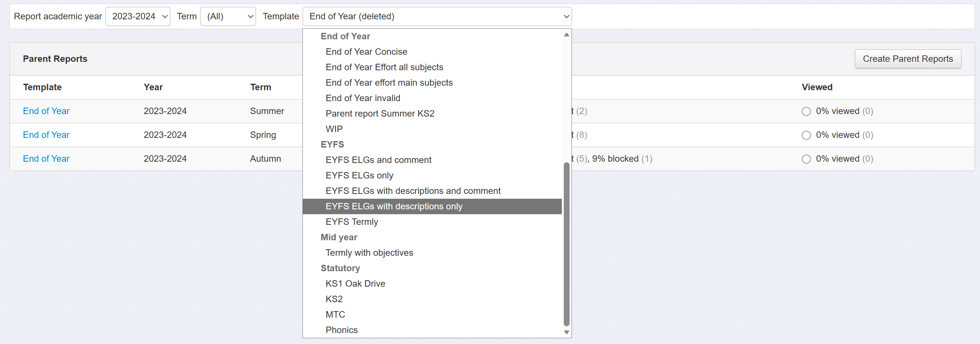Viewport: 980px width, 344px height.
Task: Choose KS1 Oak Drive template
Action: pyautogui.click(x=355, y=283)
